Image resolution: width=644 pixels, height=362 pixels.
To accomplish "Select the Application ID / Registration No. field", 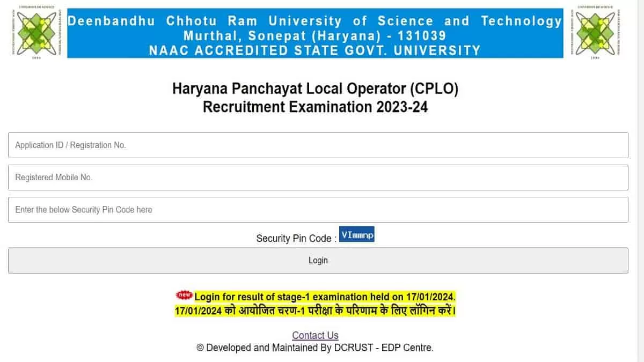I will (x=318, y=145).
